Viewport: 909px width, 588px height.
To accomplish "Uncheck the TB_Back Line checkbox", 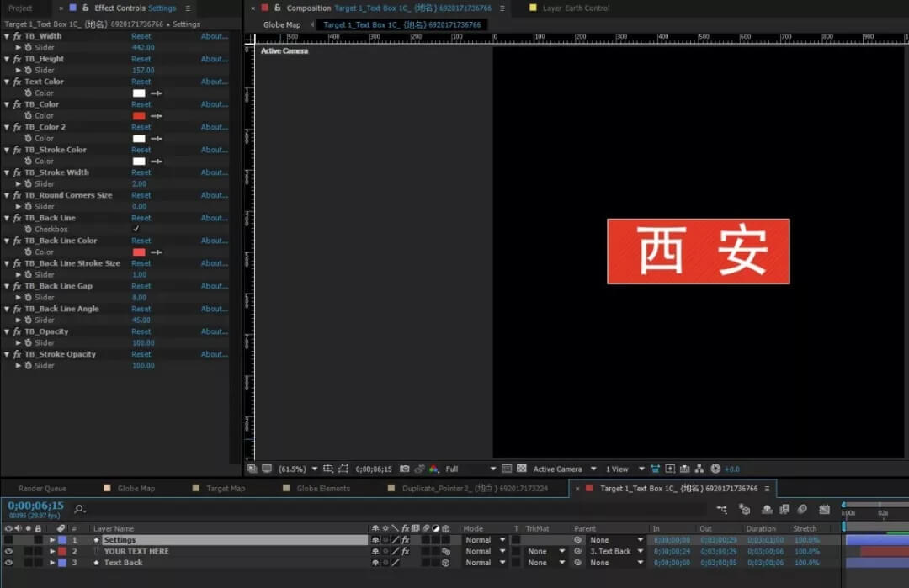I will (135, 229).
